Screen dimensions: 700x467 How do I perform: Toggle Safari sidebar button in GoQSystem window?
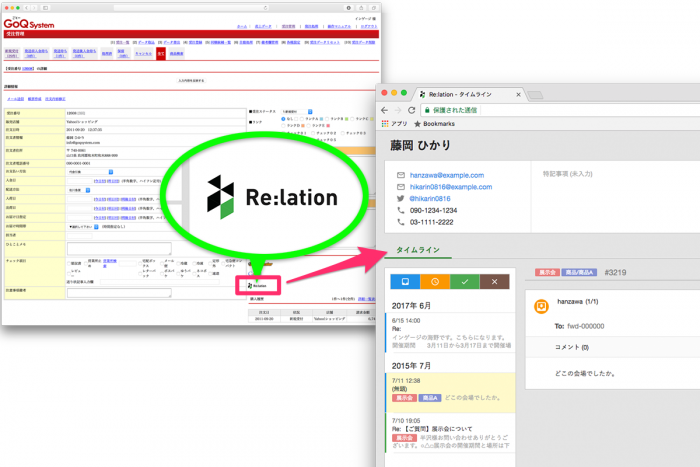tap(46, 8)
